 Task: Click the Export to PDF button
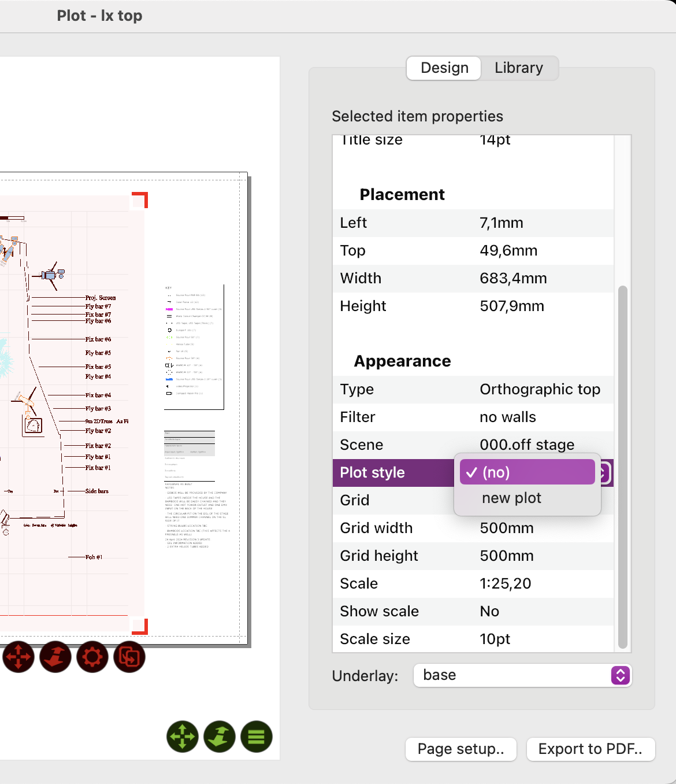590,749
